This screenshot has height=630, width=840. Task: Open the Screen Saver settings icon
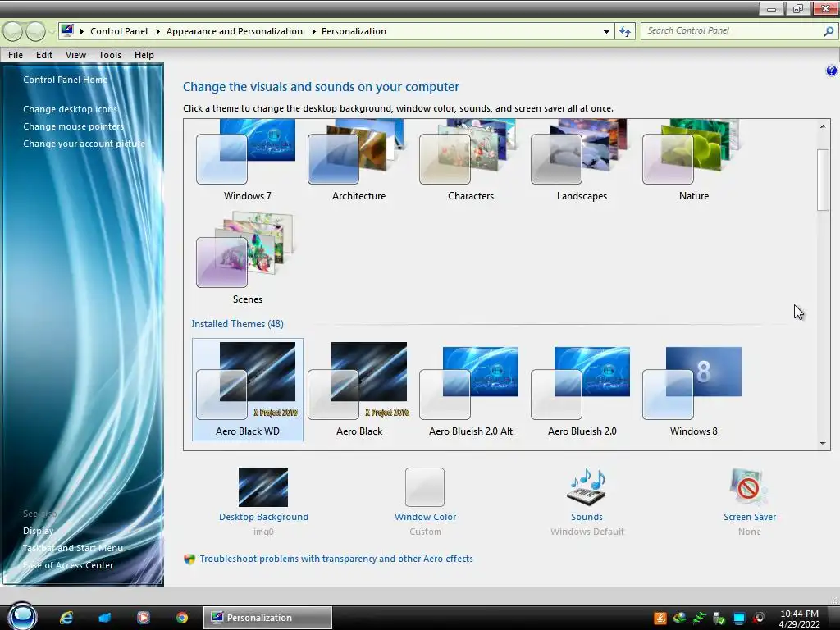pyautogui.click(x=749, y=487)
